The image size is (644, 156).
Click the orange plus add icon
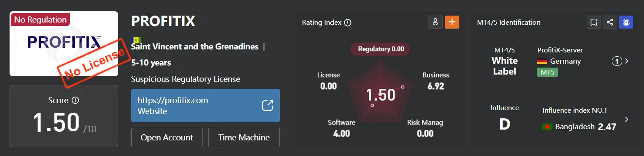point(452,22)
